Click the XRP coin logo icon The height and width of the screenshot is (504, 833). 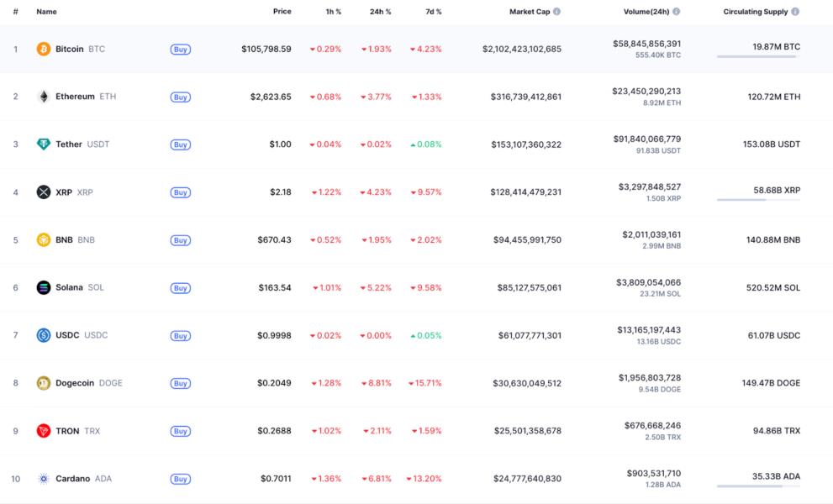click(x=44, y=192)
